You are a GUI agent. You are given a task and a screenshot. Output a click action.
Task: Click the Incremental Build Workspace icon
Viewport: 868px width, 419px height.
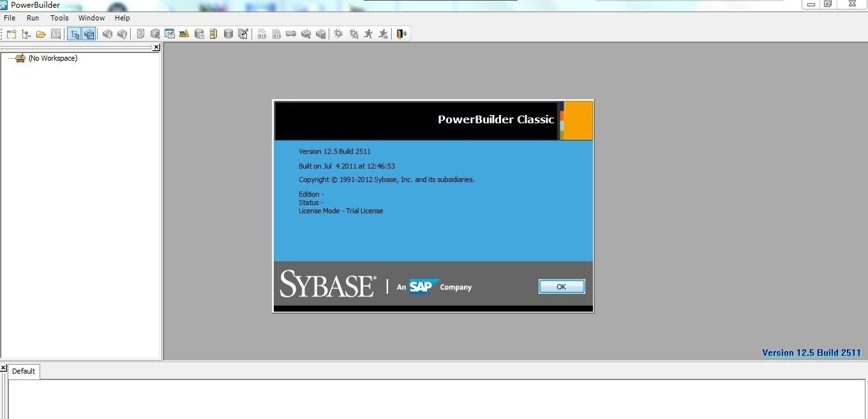(262, 34)
